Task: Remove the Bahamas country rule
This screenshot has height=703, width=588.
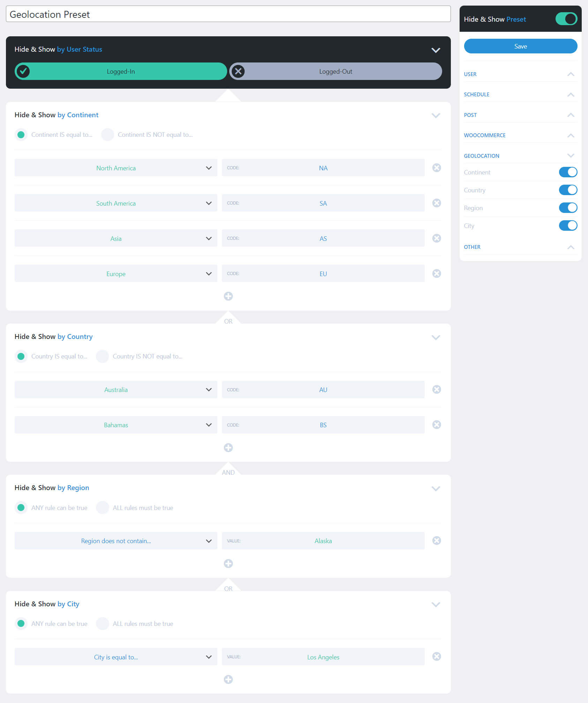Action: [437, 425]
